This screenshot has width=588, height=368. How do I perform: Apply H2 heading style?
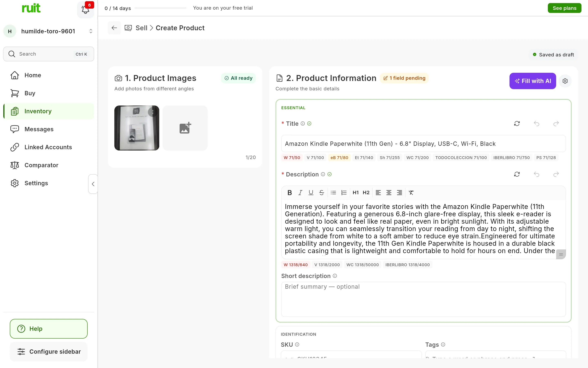click(x=366, y=193)
